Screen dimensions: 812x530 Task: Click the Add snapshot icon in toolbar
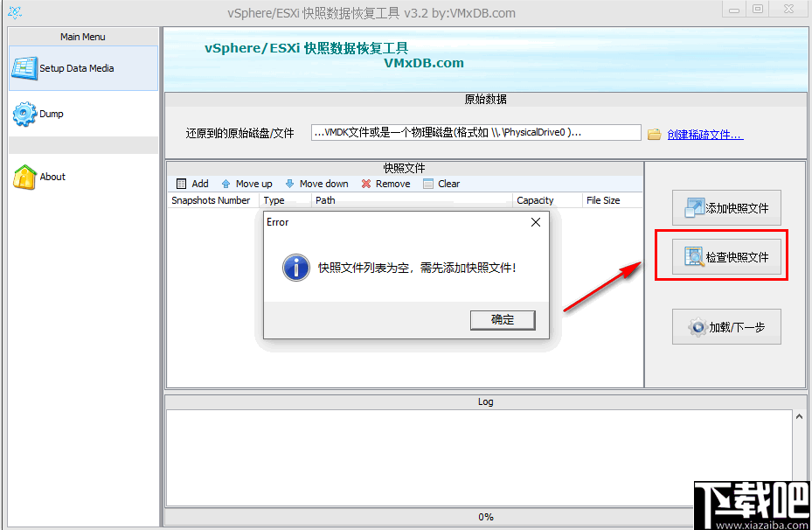click(181, 184)
